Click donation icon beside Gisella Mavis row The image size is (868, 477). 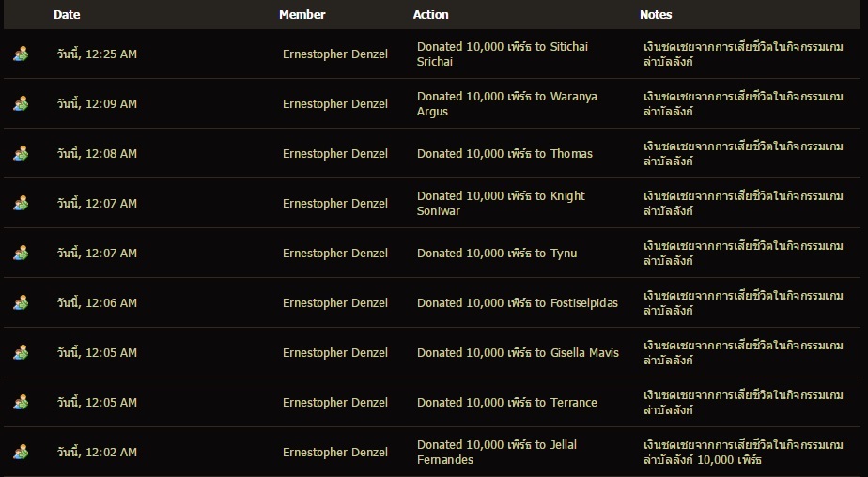(21, 352)
